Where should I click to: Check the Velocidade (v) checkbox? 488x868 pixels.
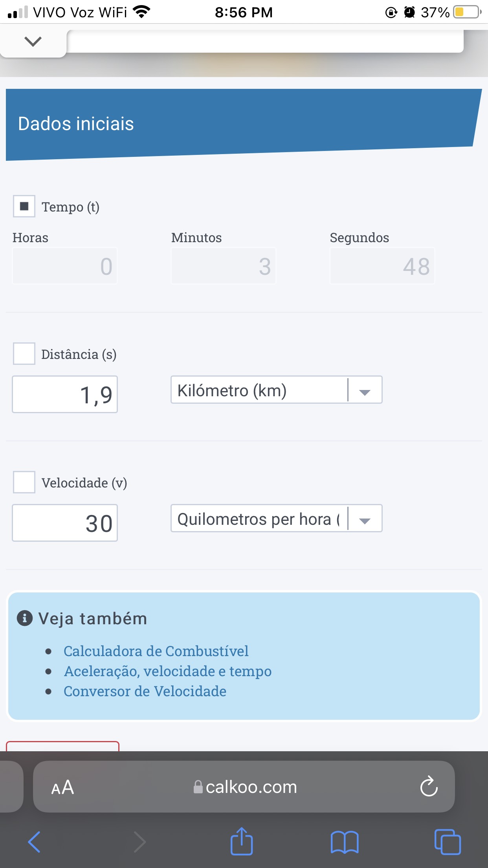[x=24, y=482]
